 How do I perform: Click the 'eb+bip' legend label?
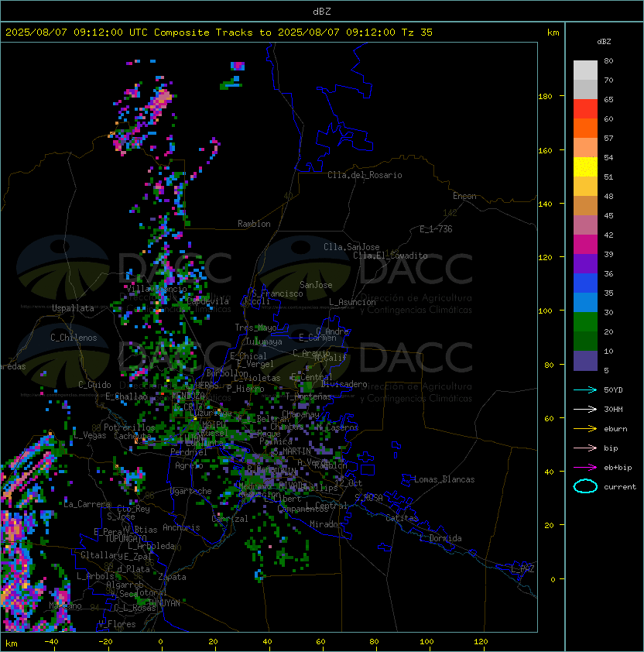tap(618, 468)
